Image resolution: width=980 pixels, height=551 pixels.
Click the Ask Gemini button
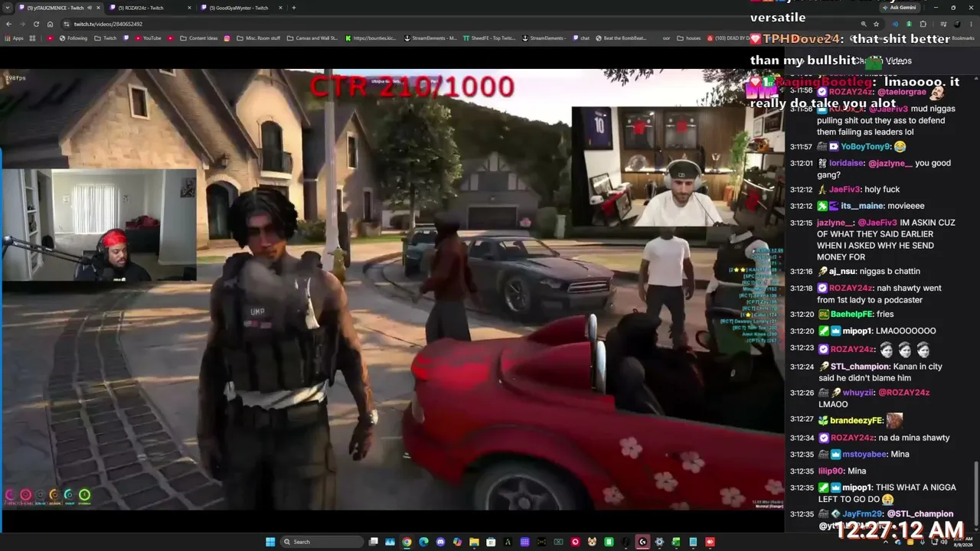click(x=899, y=8)
